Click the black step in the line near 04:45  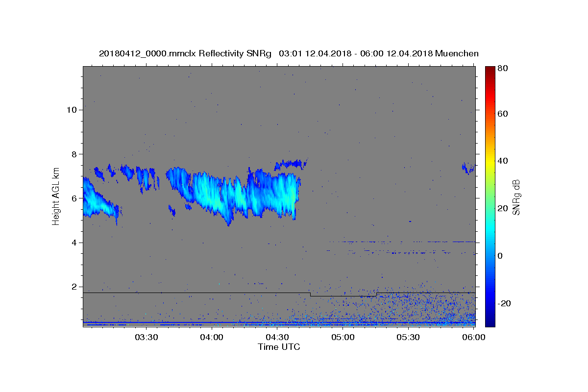pos(310,294)
